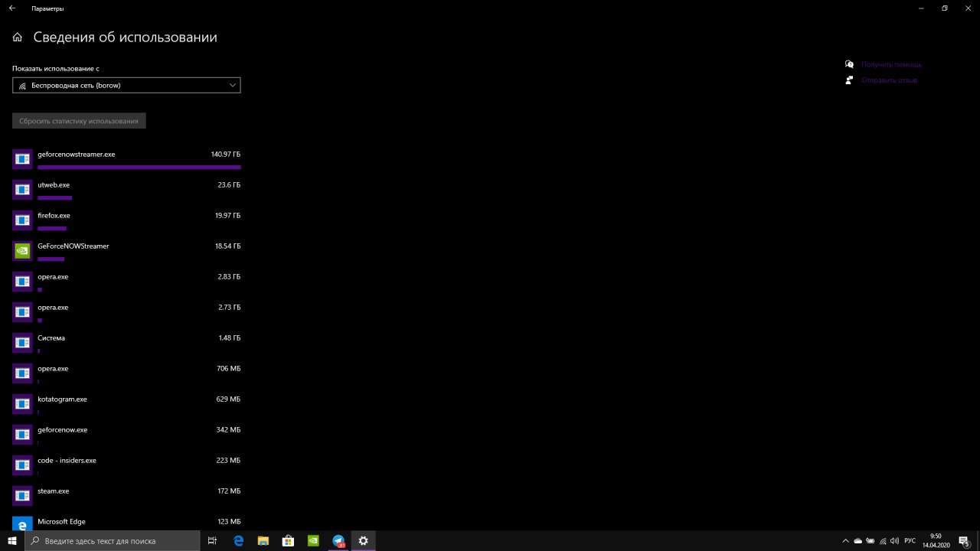Viewport: 980px width, 551px height.
Task: Click the Settings gear taskbar icon
Action: pos(363,540)
